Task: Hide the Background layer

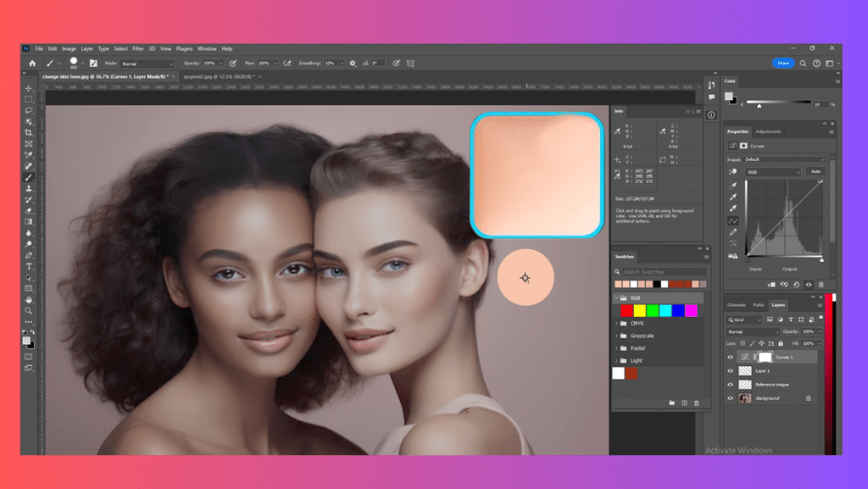Action: [x=730, y=397]
